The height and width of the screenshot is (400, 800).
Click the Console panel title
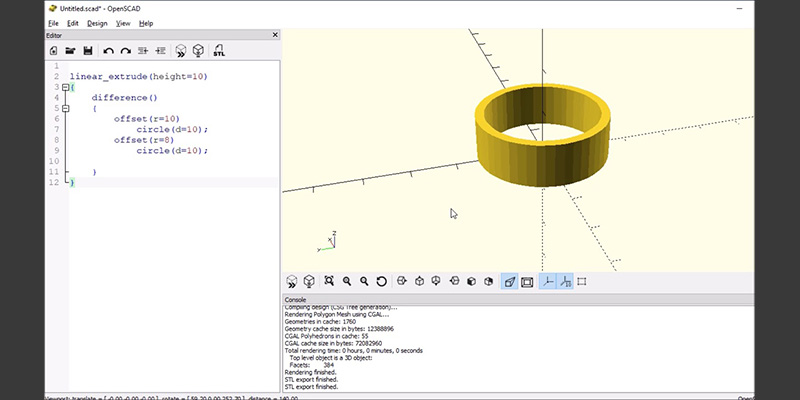[295, 300]
